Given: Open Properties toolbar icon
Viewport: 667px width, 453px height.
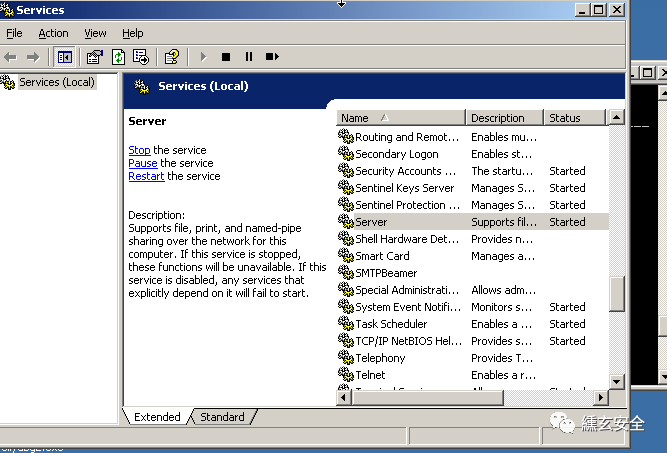Looking at the screenshot, I should 94,57.
